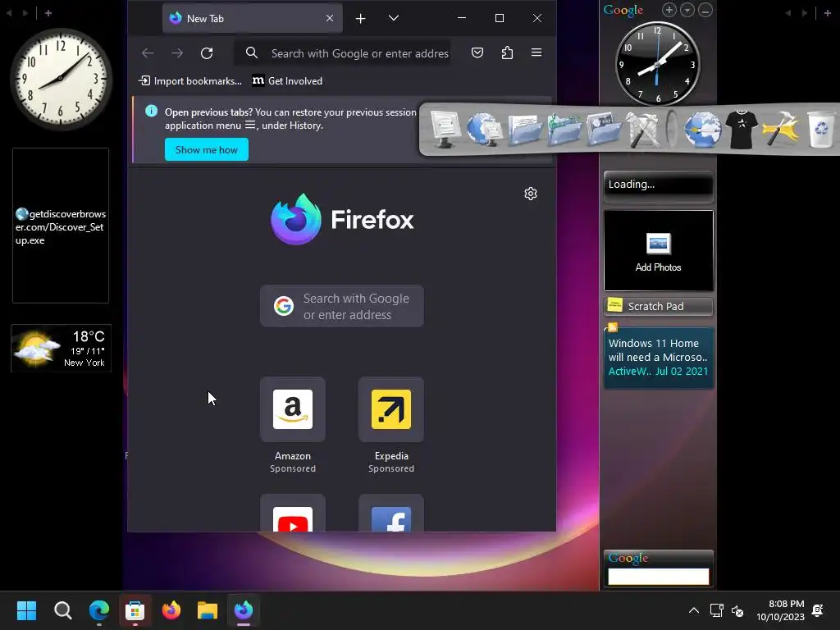The image size is (840, 630).
Task: Click Add Photos in sidebar gadget
Action: (659, 251)
